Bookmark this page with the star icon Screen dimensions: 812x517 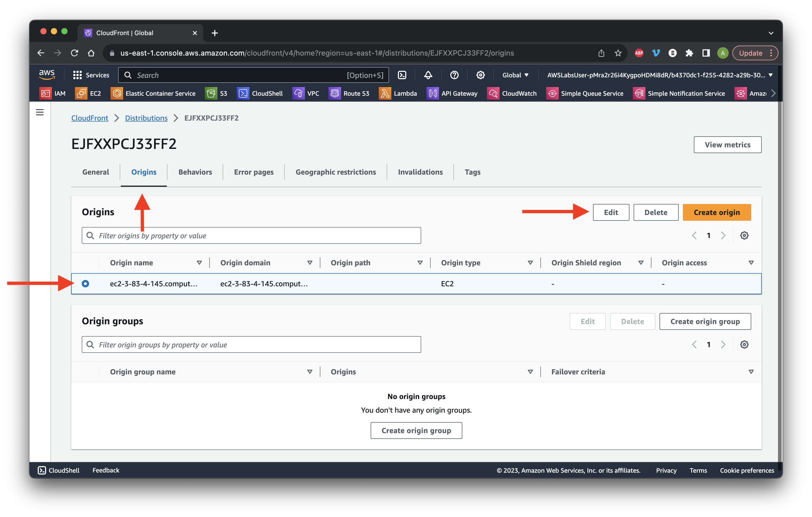point(618,53)
